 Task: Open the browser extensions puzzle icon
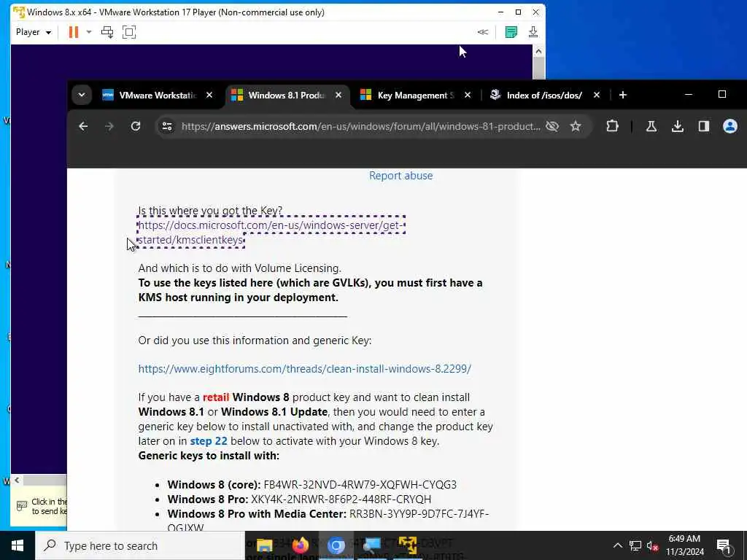(612, 126)
